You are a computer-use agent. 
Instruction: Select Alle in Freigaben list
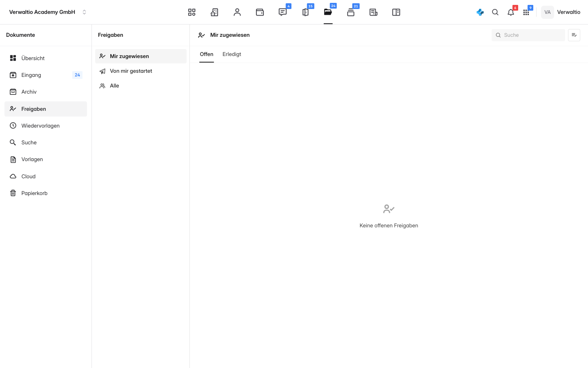[x=141, y=86]
